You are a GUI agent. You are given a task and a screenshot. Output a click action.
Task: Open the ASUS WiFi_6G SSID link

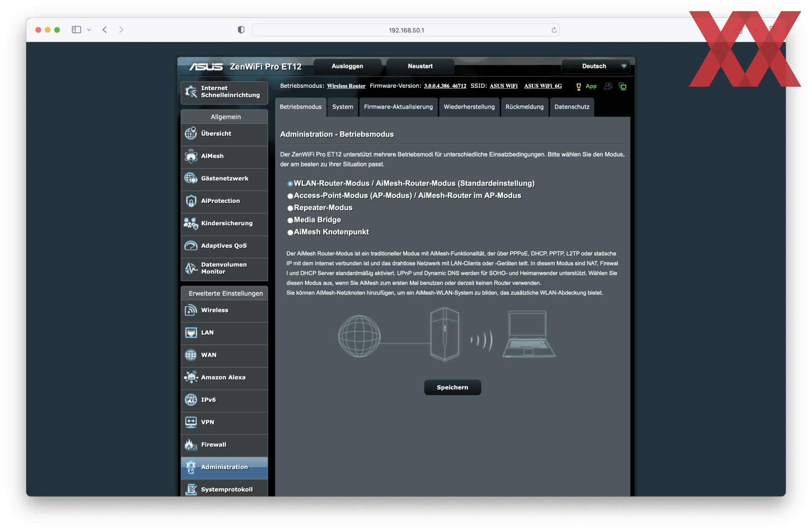(x=543, y=86)
